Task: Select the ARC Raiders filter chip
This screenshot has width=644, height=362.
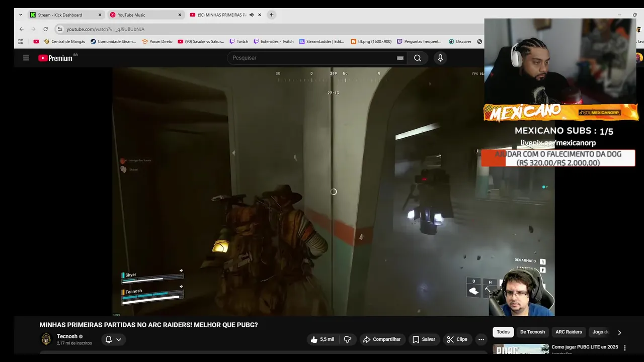Action: tap(569, 332)
